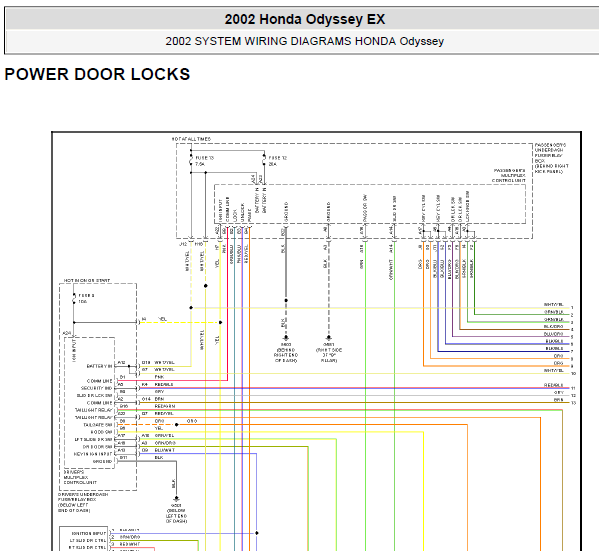Click the 'KEY IN IGN INPUT' pin label
This screenshot has width=599, height=551.
pos(93,454)
